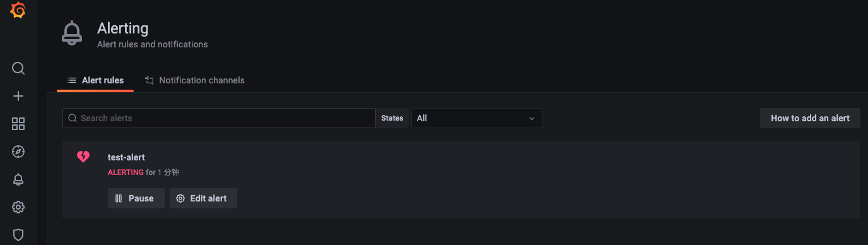Focus the Search alerts input field
This screenshot has height=245, width=868.
219,118
